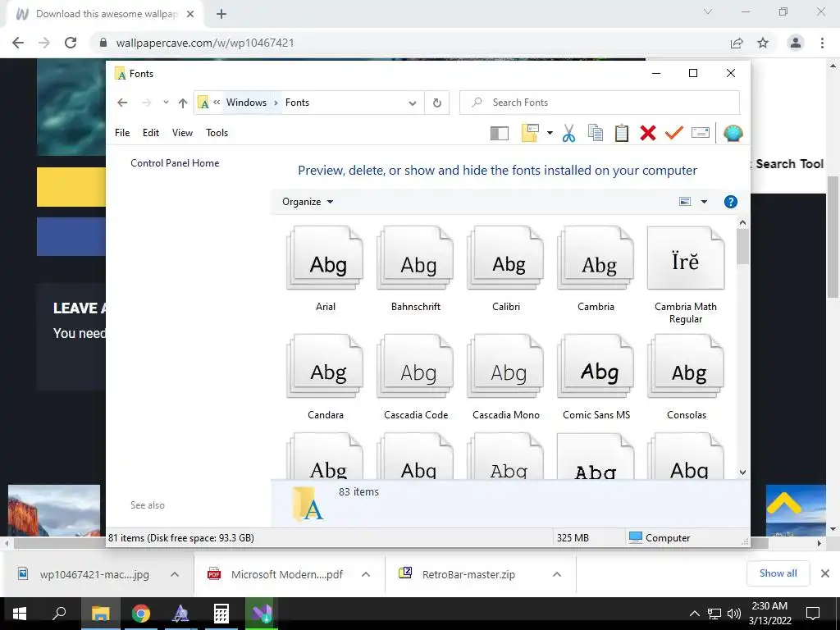
Task: Select the Candara font
Action: pyautogui.click(x=325, y=377)
